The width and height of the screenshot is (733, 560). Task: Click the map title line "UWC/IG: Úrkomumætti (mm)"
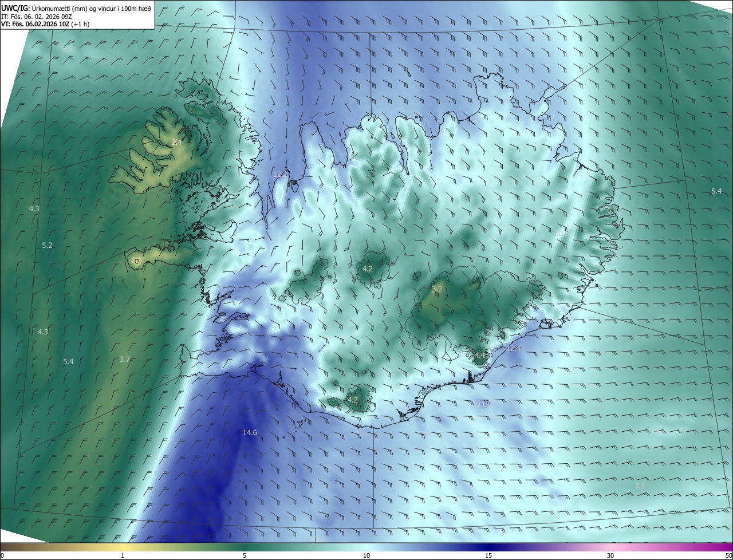(x=76, y=8)
